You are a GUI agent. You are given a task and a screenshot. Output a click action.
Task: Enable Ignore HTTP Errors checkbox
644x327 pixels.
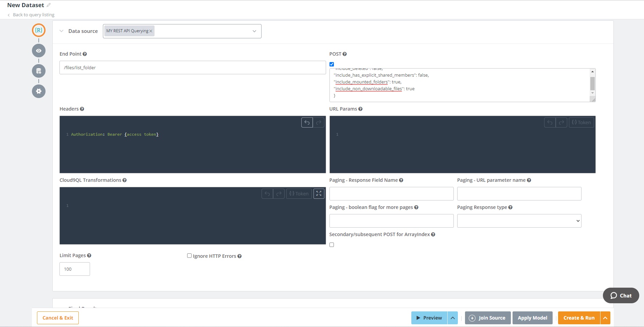coord(189,256)
